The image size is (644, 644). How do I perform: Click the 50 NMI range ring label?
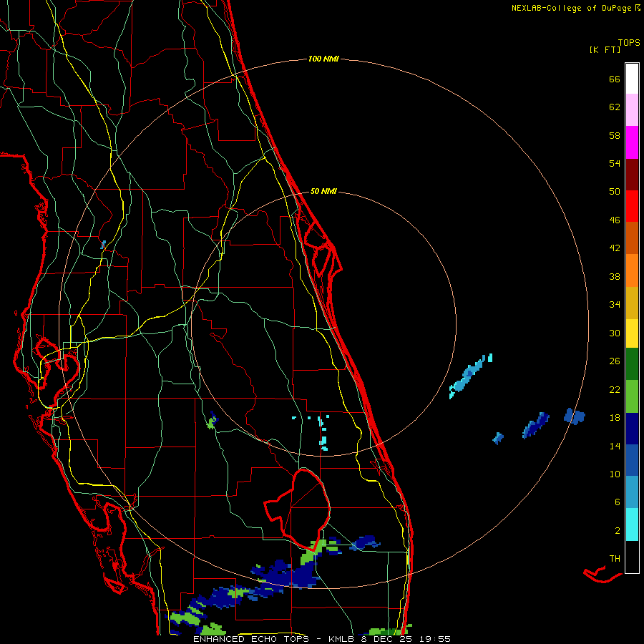coord(323,191)
